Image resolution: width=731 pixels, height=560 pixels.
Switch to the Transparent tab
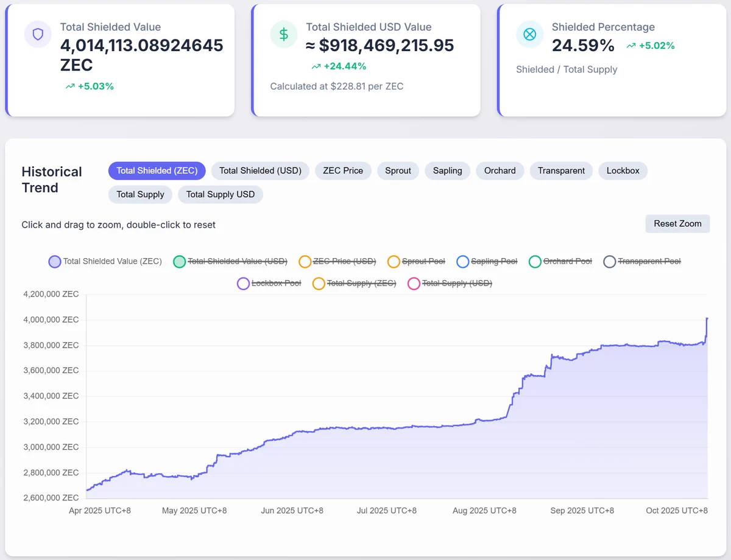tap(562, 170)
